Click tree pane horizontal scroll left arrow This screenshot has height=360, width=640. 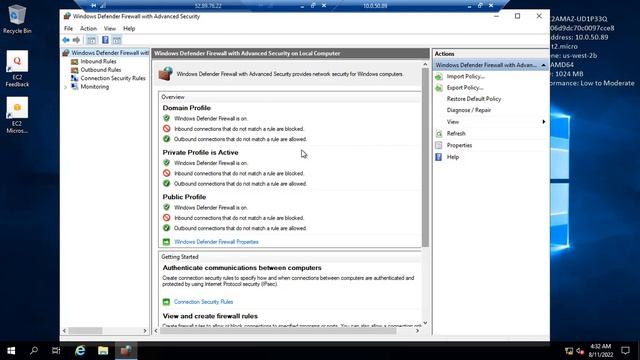pos(64,331)
